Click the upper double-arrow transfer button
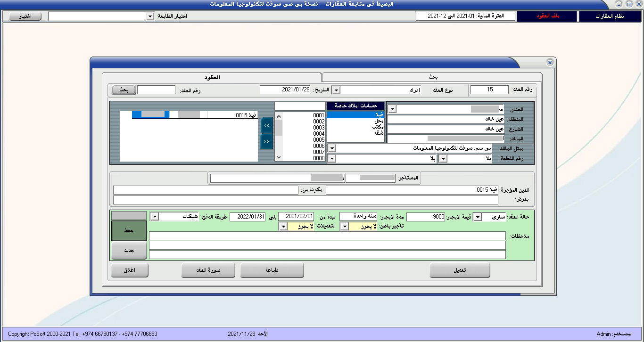 [266, 126]
